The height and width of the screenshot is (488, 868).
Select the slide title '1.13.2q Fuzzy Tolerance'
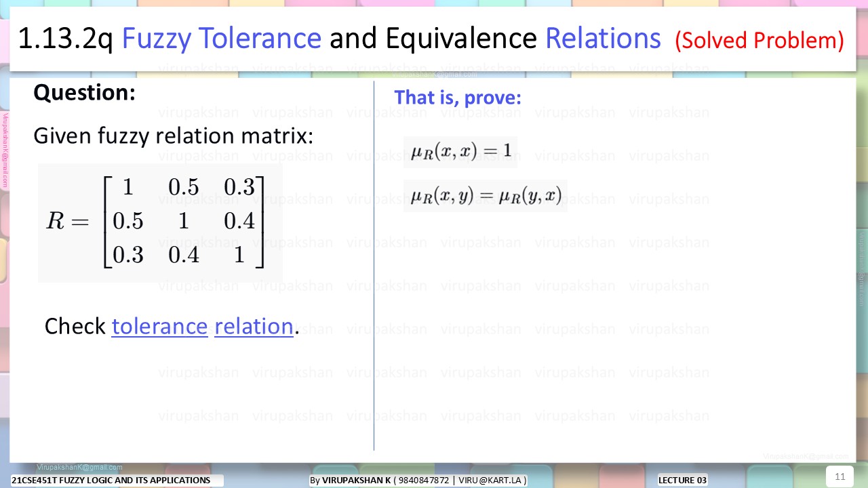point(170,39)
